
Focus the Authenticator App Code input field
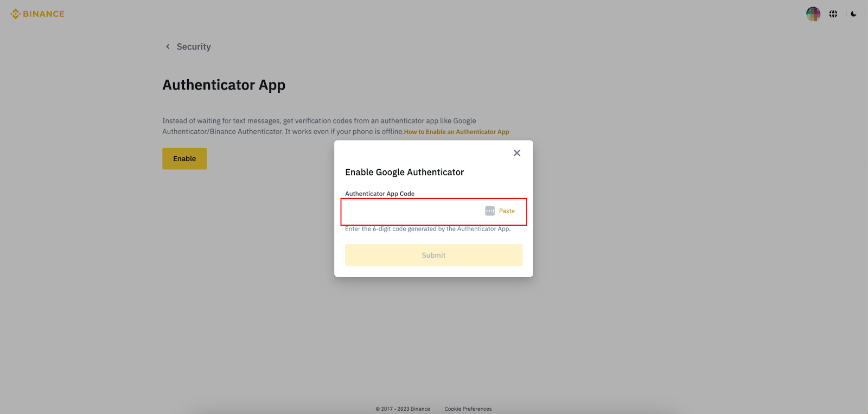coord(412,211)
